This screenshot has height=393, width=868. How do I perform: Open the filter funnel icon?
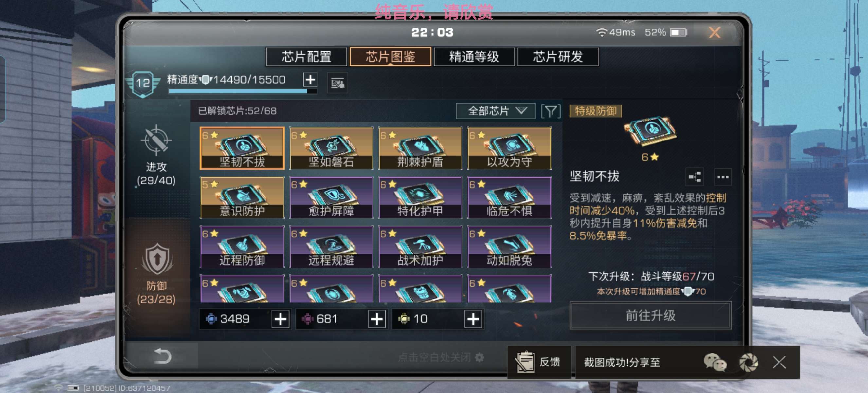551,111
